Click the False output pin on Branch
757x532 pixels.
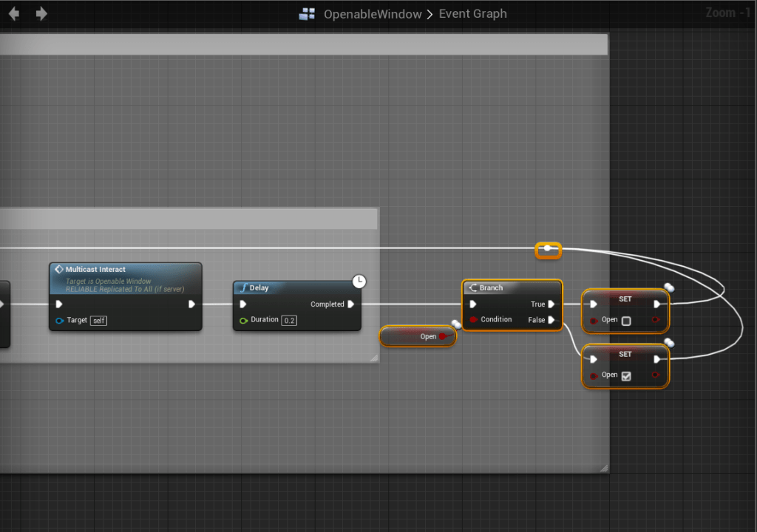(x=551, y=320)
